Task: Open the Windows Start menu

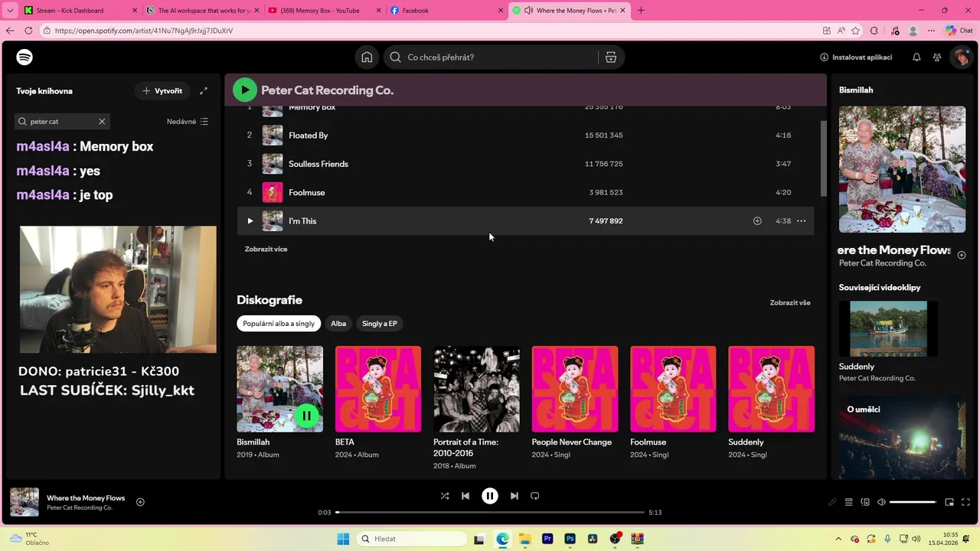Action: (x=343, y=539)
